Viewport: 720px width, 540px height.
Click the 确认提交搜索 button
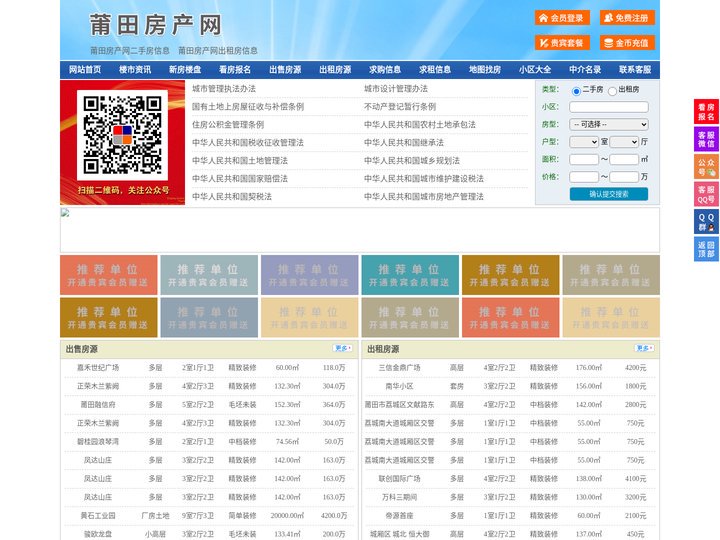tap(609, 194)
